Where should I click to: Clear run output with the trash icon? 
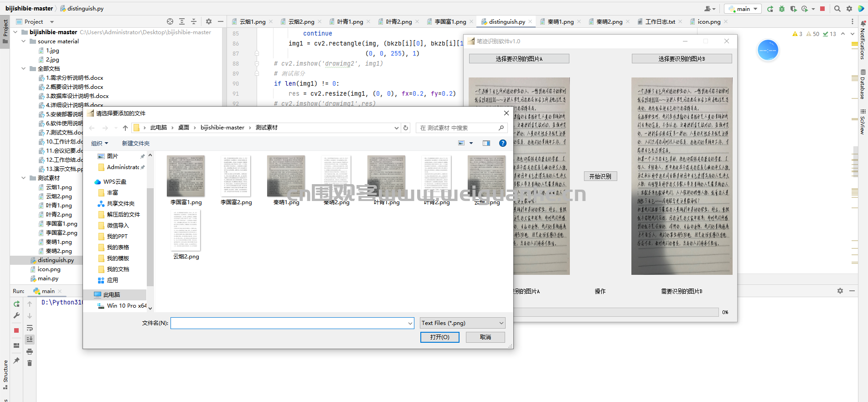tap(30, 363)
